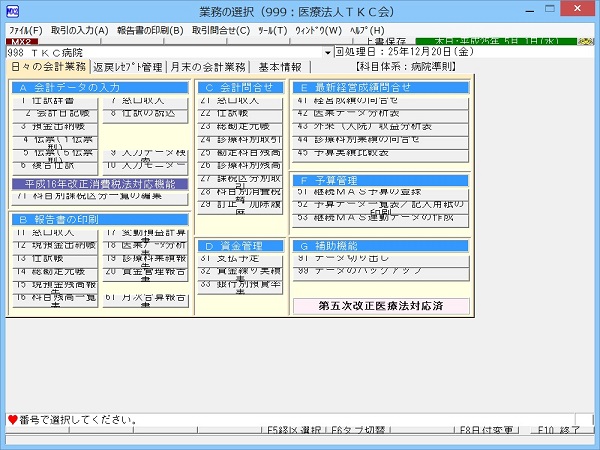The height and width of the screenshot is (450, 600).
Task: Click button 7 in section A
Action: click(145, 104)
